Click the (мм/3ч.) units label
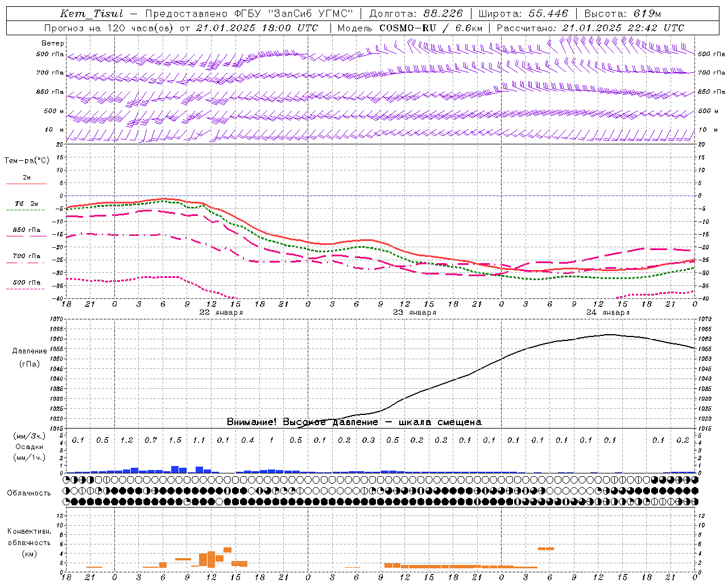 30,436
